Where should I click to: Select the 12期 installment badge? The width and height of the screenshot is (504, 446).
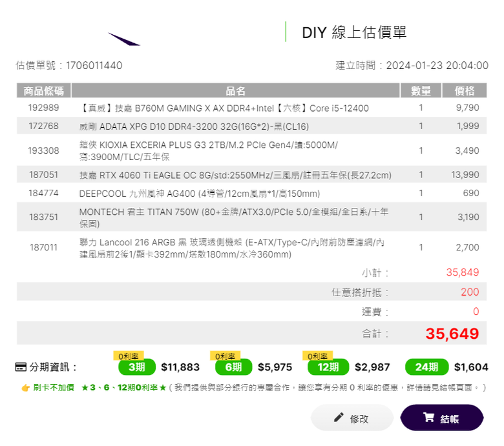328,367
